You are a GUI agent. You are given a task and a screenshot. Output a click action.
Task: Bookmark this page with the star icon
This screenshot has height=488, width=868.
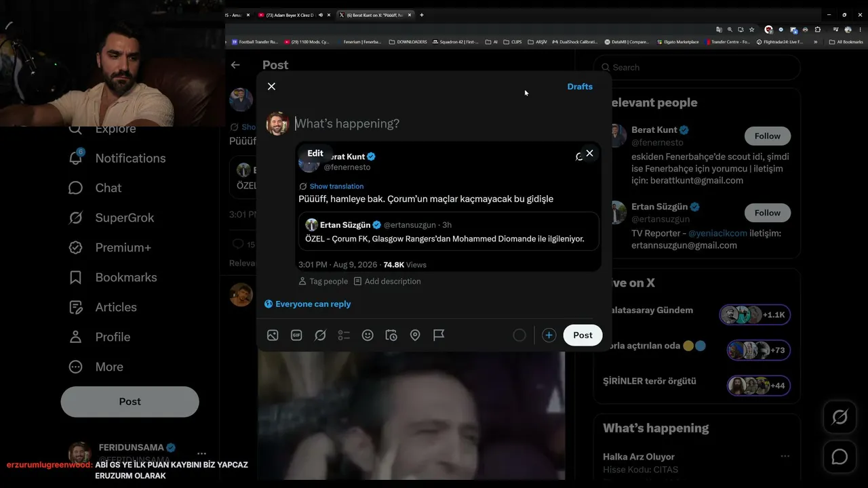751,30
